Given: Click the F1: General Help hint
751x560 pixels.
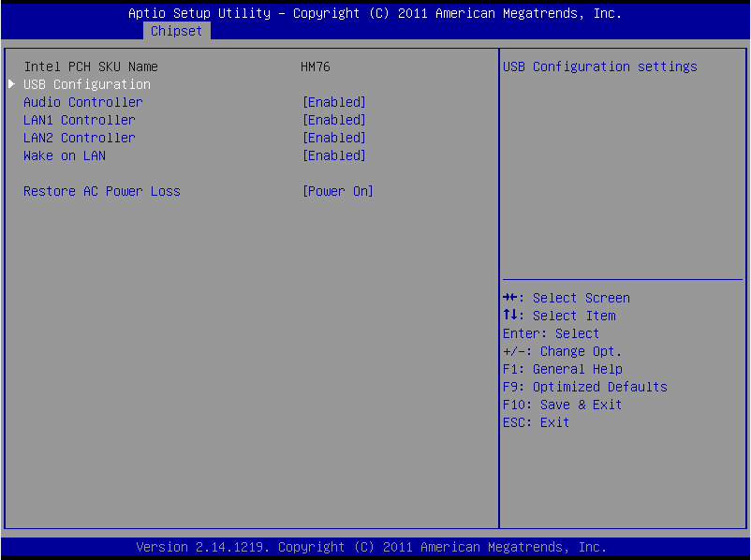Looking at the screenshot, I should pos(562,369).
